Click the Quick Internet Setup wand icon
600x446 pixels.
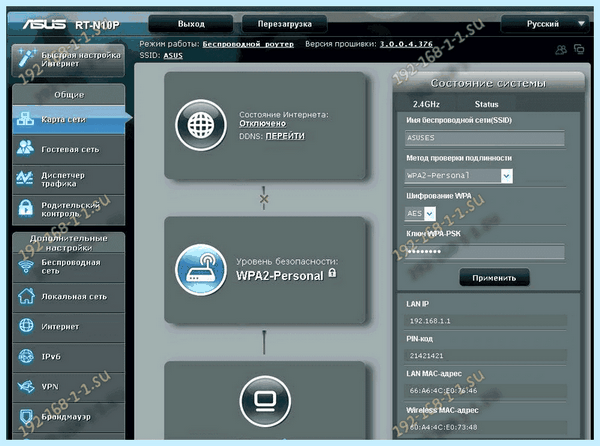[27, 58]
